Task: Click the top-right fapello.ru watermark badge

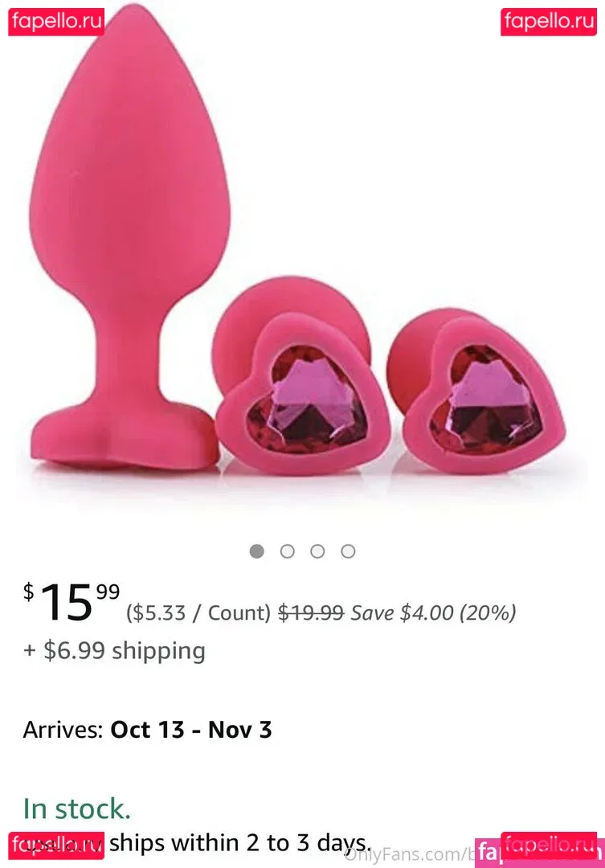Action: click(x=549, y=23)
